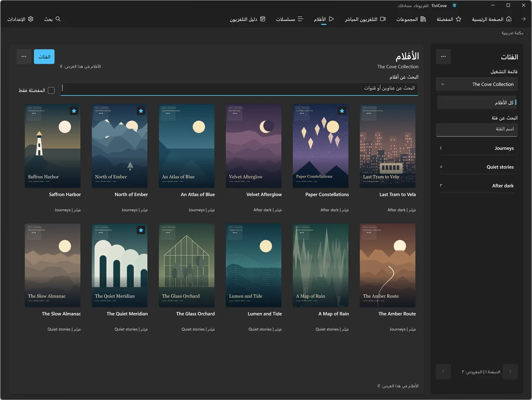Toggle the blue categories panel button
The height and width of the screenshot is (400, 532).
click(44, 57)
